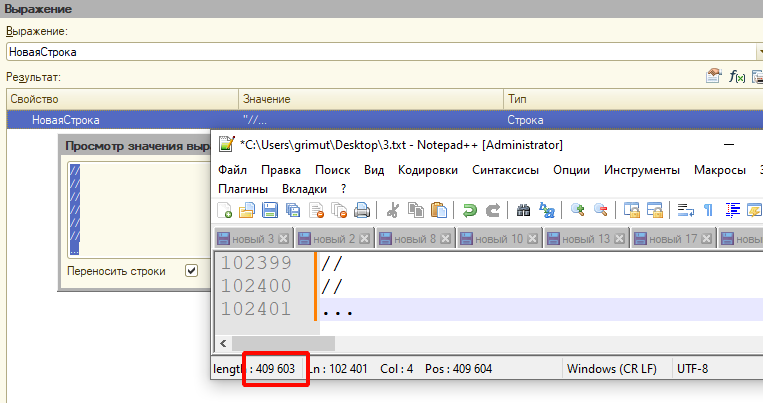This screenshot has width=763, height=403.
Task: Open the Вид menu
Action: coord(374,170)
